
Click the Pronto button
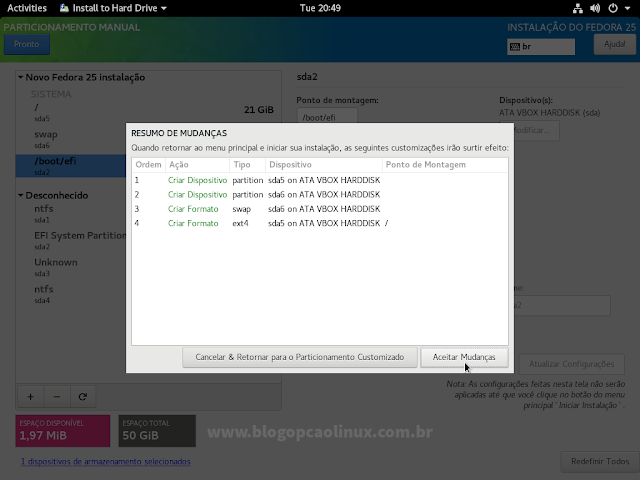[27, 44]
